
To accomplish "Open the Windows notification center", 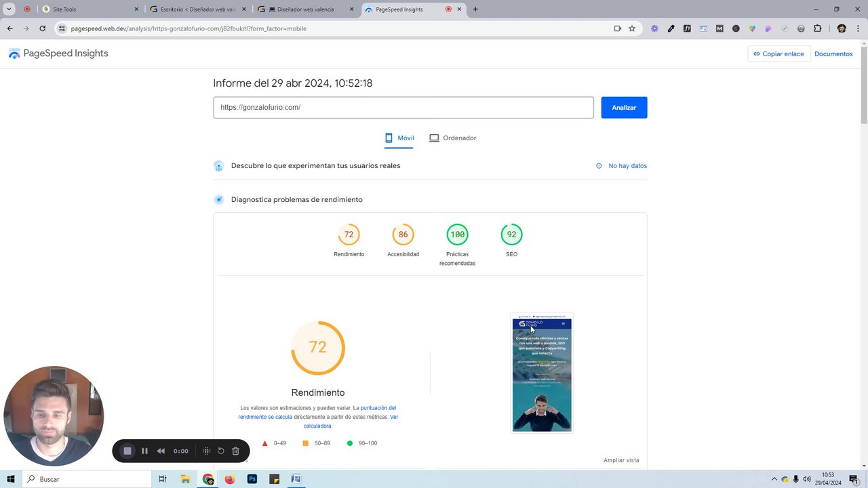I will point(854,479).
